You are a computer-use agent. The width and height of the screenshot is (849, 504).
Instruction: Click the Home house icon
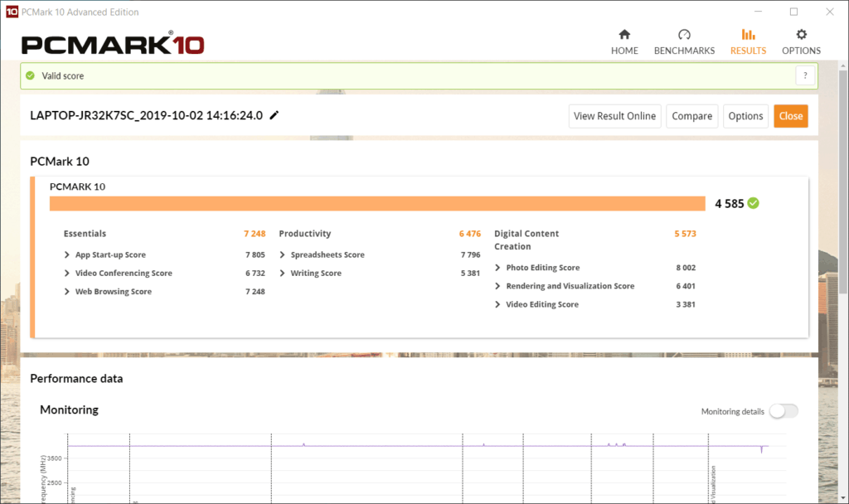[624, 35]
